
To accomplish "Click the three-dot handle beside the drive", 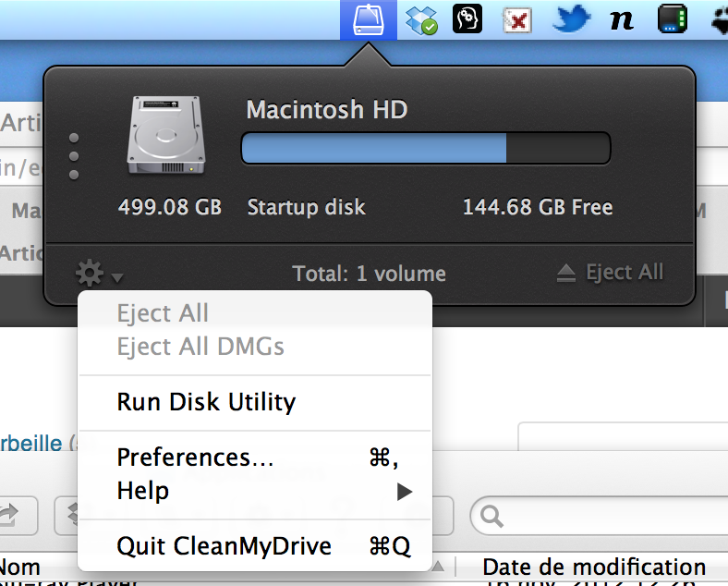I will (x=74, y=156).
